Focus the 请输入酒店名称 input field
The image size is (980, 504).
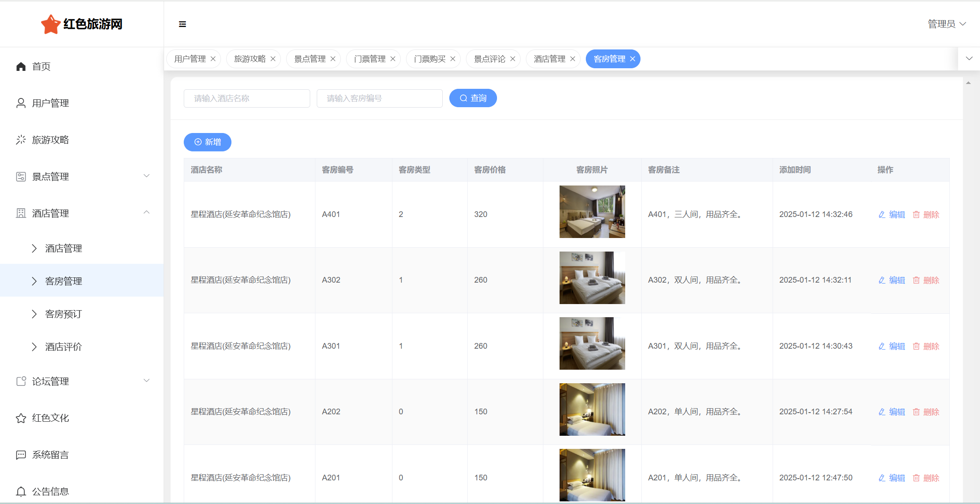point(247,98)
